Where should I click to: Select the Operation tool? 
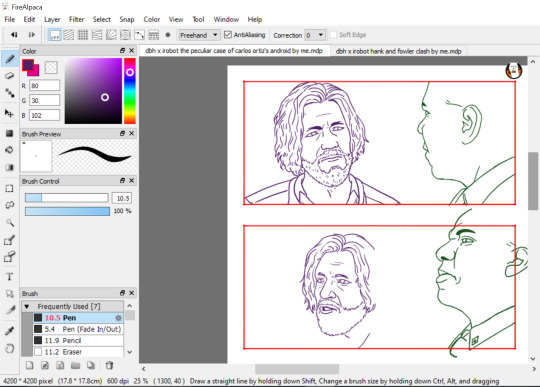click(10, 294)
